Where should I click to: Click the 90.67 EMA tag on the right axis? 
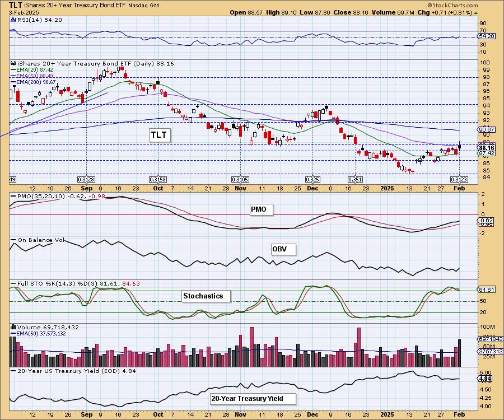pos(486,130)
